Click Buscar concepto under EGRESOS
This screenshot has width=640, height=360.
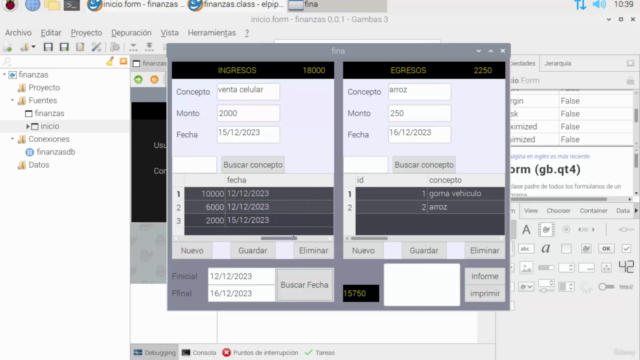point(424,165)
